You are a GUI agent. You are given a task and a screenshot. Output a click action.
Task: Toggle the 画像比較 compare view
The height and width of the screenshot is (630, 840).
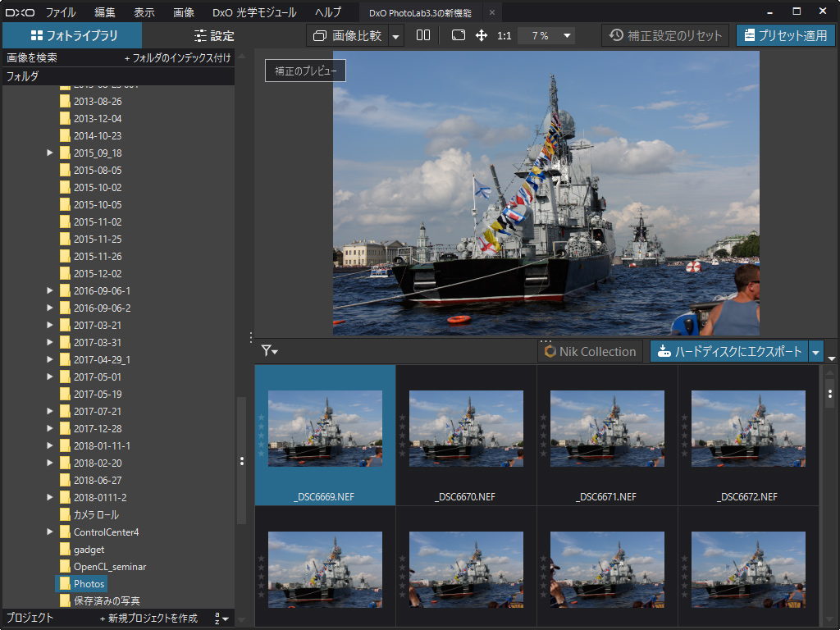(x=348, y=35)
